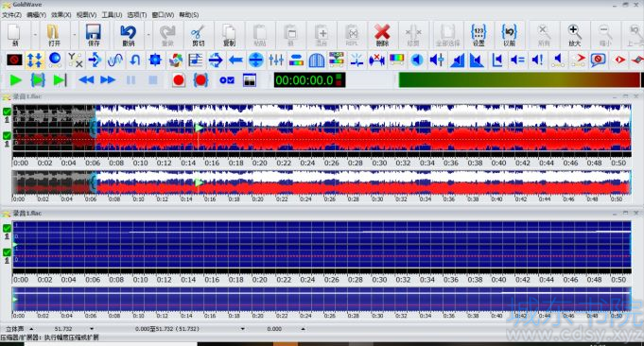Open the 窗口(W) menu
The image size is (644, 346).
pyautogui.click(x=163, y=15)
